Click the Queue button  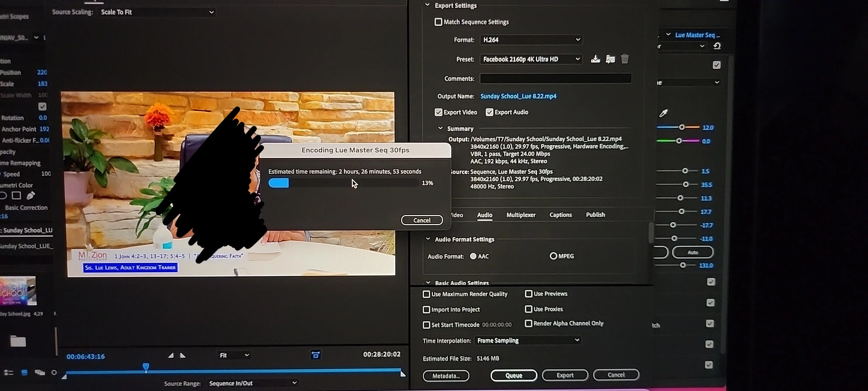click(x=514, y=375)
